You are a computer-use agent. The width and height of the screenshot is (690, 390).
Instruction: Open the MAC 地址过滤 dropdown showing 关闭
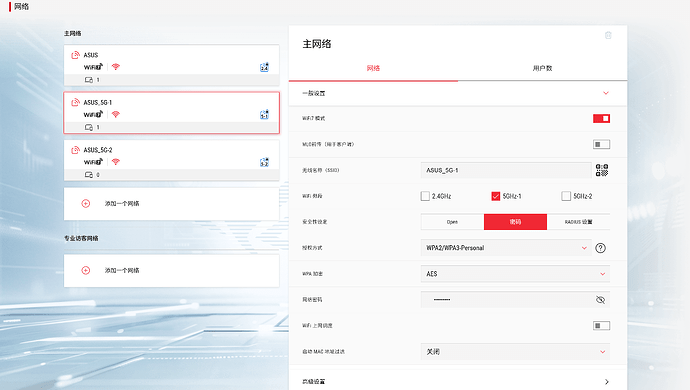point(515,352)
